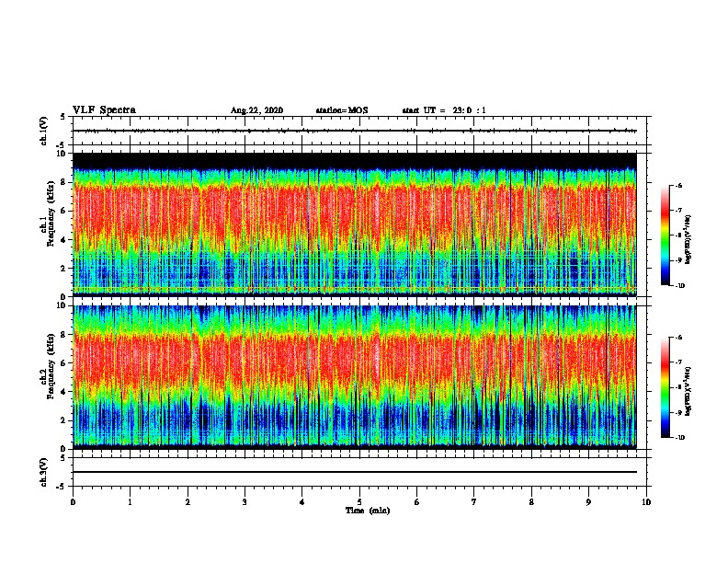The width and height of the screenshot is (728, 563).
Task: Click time axis tick label '8'
Action: click(531, 502)
